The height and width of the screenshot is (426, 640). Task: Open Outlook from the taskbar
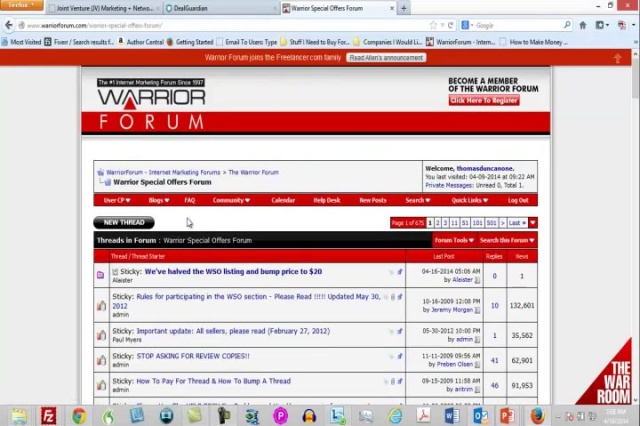[480, 416]
